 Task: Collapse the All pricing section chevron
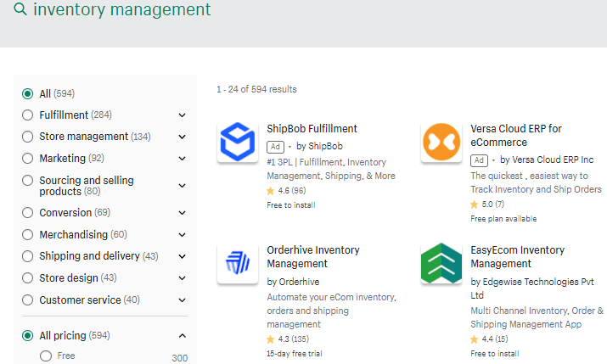pyautogui.click(x=182, y=336)
